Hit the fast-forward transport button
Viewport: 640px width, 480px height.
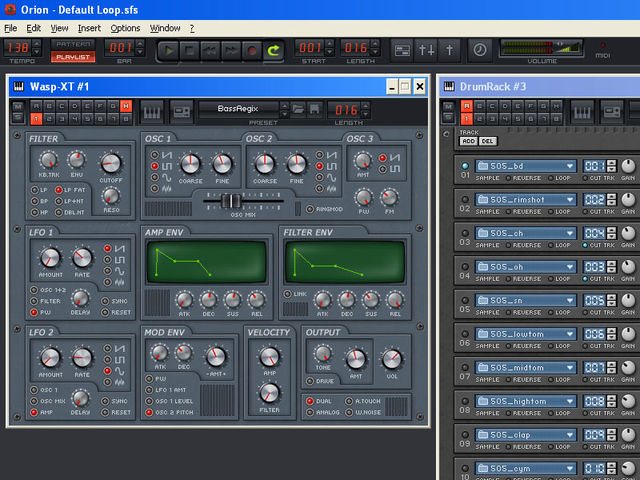tap(231, 51)
